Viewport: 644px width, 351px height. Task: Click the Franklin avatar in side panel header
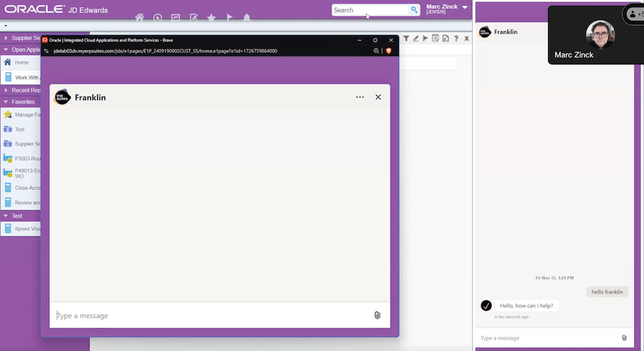[485, 32]
